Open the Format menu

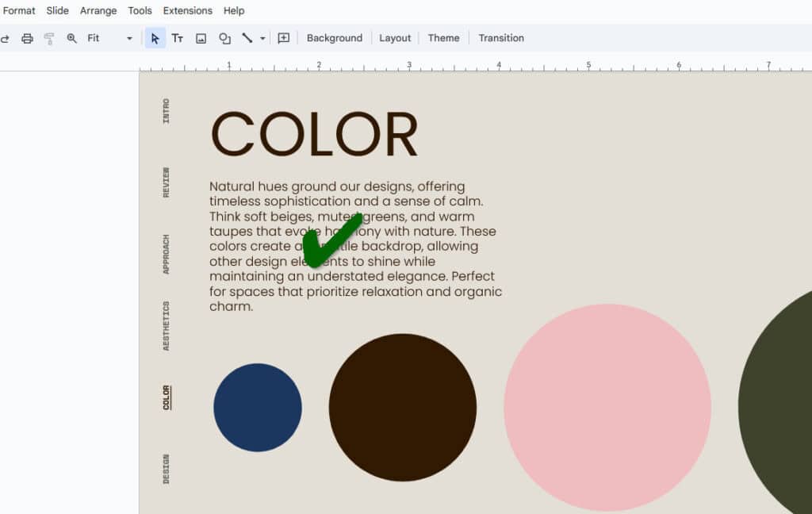[19, 11]
